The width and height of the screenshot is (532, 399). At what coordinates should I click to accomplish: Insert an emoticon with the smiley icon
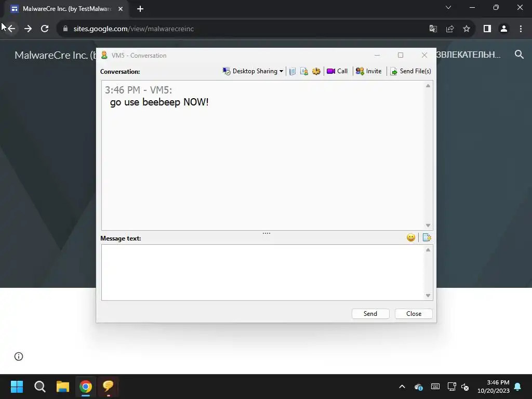411,237
